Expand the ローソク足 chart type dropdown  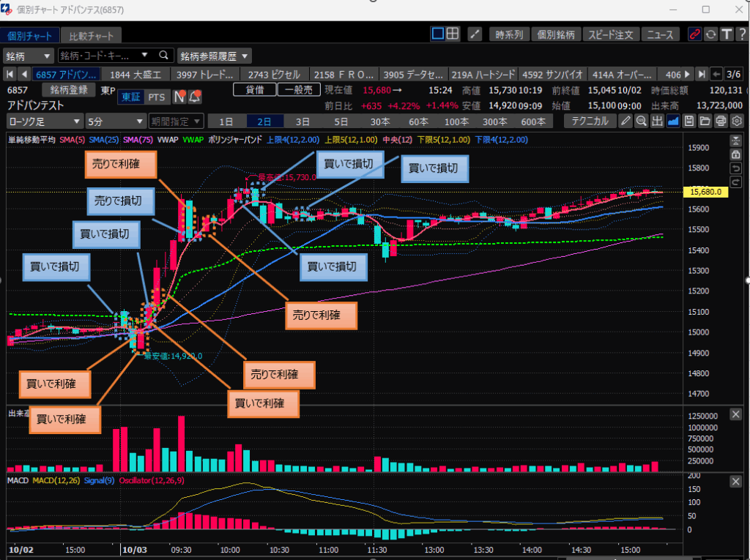(42, 122)
